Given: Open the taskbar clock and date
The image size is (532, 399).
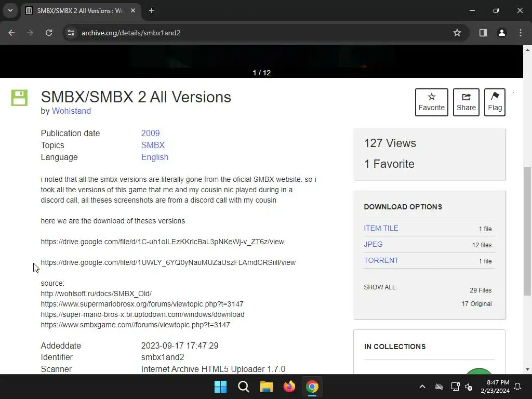Looking at the screenshot, I should point(495,387).
